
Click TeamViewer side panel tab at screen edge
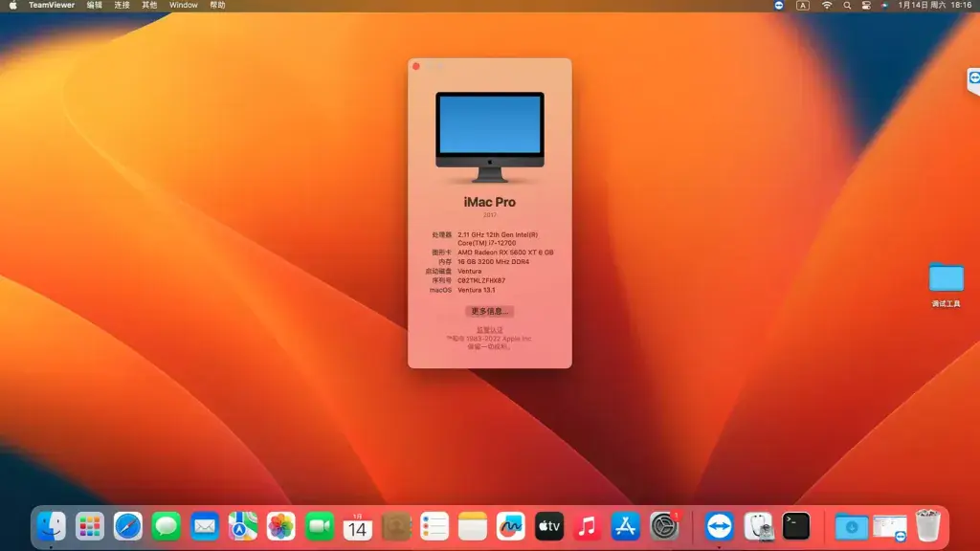click(973, 80)
